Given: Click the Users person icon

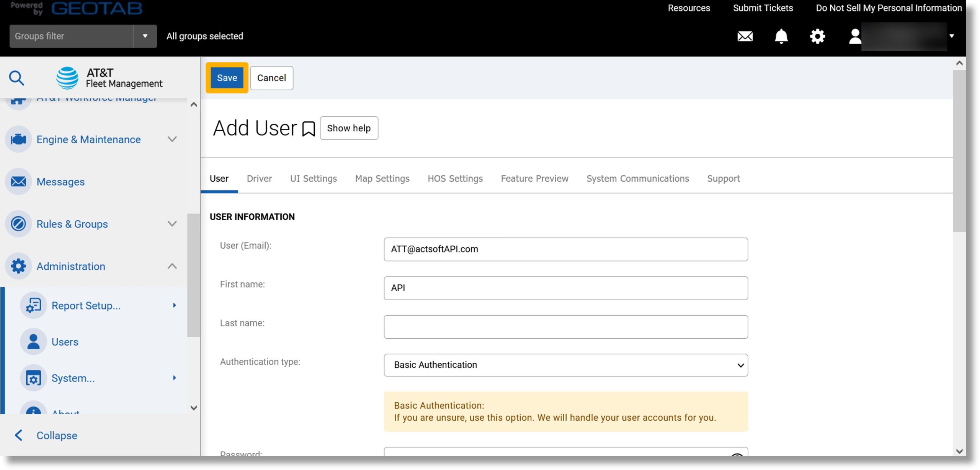Looking at the screenshot, I should coord(33,342).
